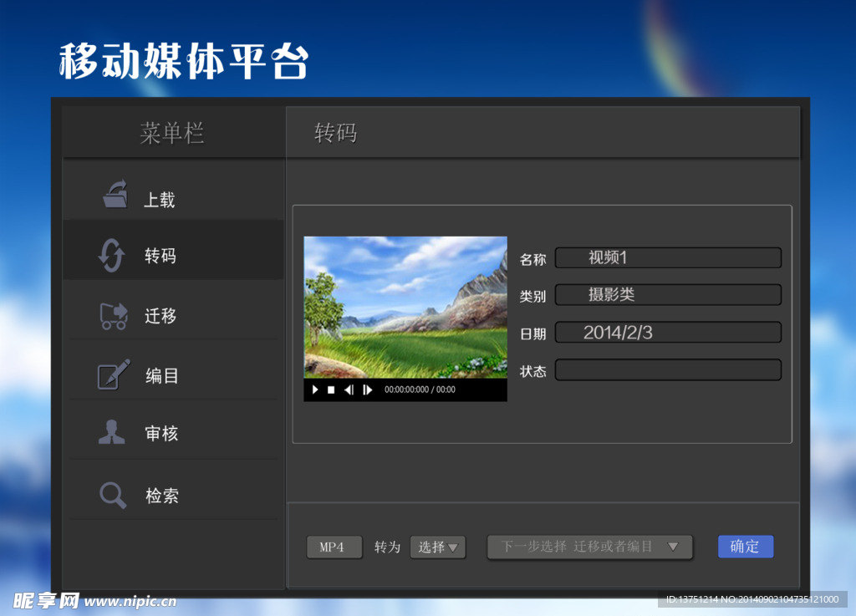Step forward one frame in player
This screenshot has height=616, width=856.
tap(368, 389)
